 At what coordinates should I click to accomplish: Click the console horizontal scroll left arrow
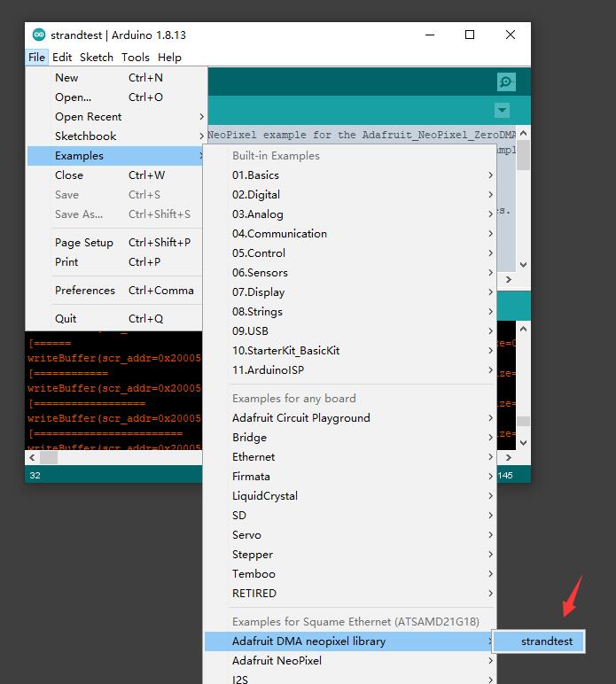pyautogui.click(x=32, y=457)
